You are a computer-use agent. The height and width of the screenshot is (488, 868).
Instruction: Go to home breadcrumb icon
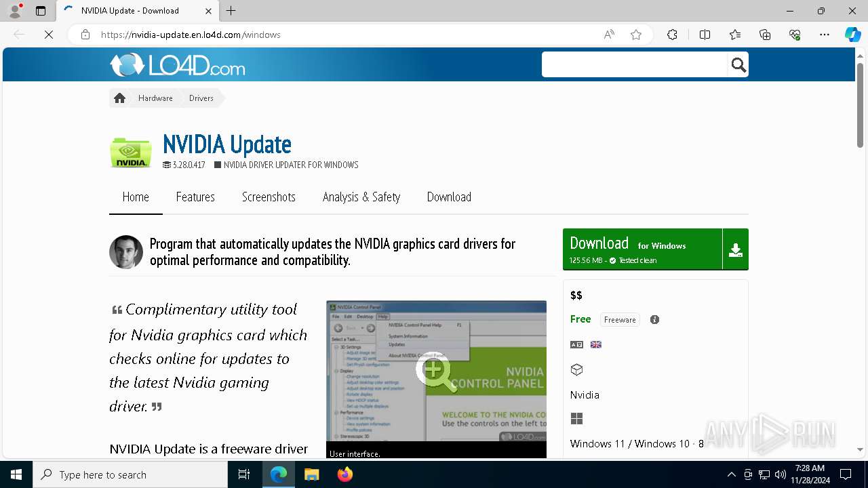(120, 98)
